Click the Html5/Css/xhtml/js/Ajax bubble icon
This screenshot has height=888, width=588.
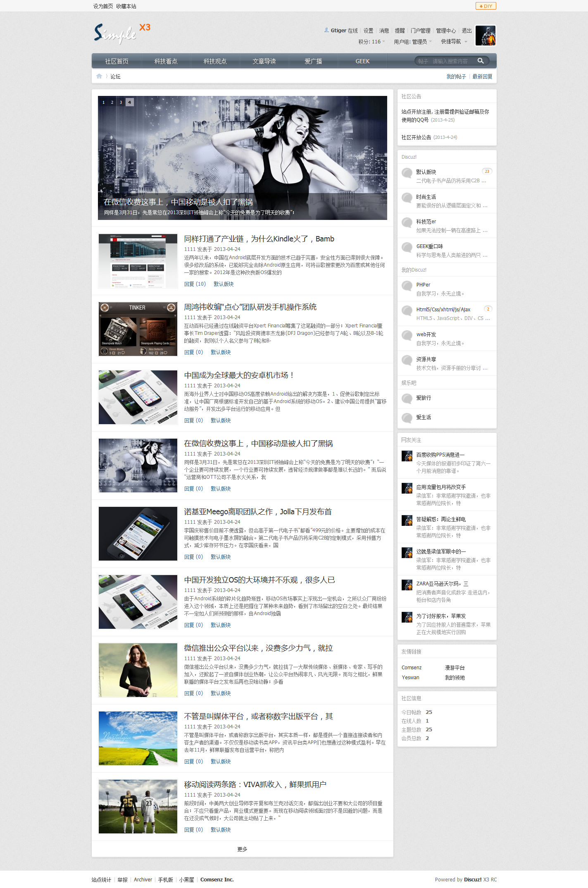(407, 310)
